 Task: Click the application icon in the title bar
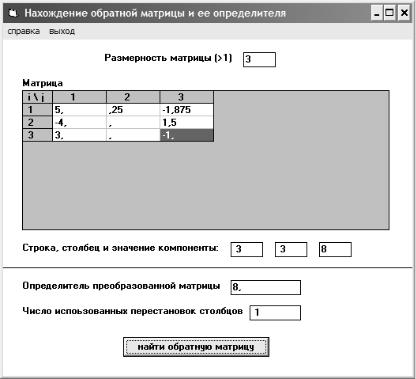click(13, 13)
